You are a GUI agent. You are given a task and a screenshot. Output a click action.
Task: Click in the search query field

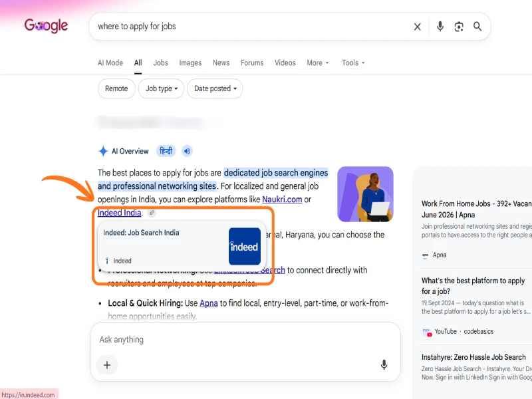251,27
